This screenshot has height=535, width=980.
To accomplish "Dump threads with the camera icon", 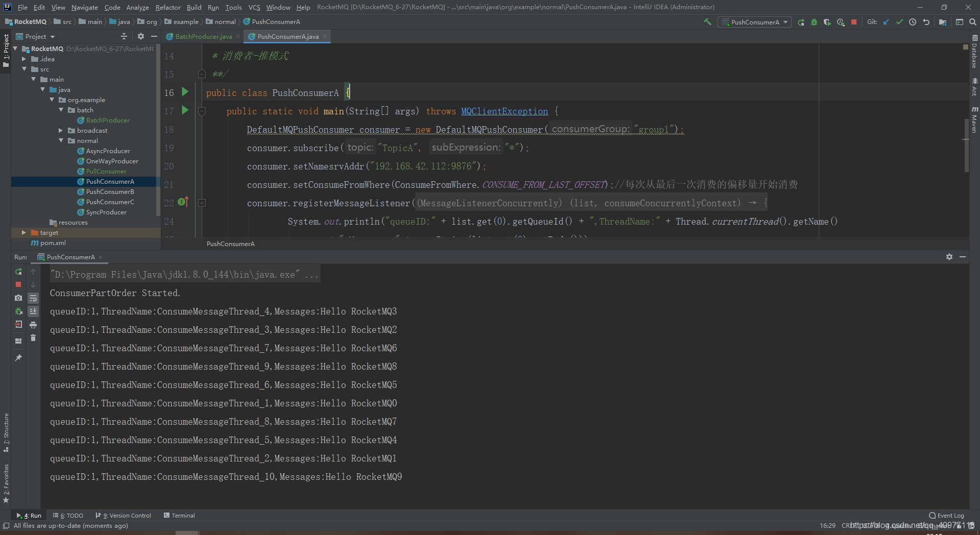I will coord(18,298).
